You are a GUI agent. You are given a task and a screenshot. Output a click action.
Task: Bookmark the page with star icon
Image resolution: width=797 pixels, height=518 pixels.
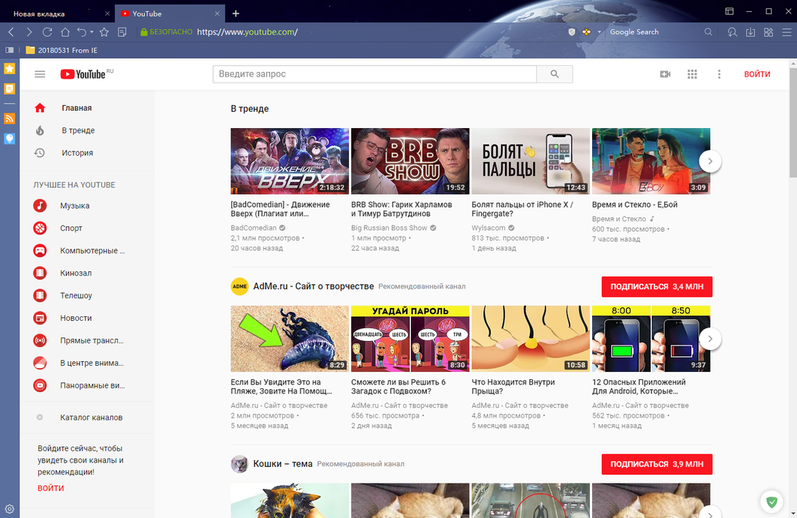tap(104, 32)
